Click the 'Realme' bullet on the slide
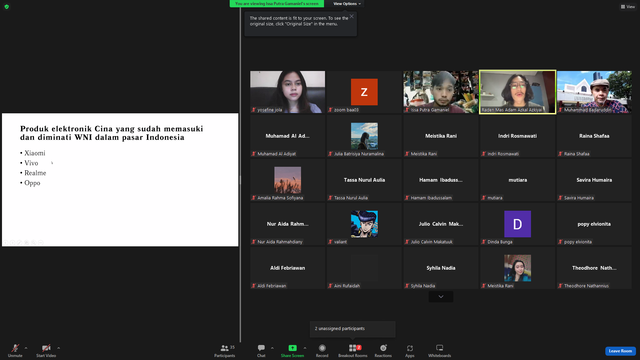 [35, 173]
